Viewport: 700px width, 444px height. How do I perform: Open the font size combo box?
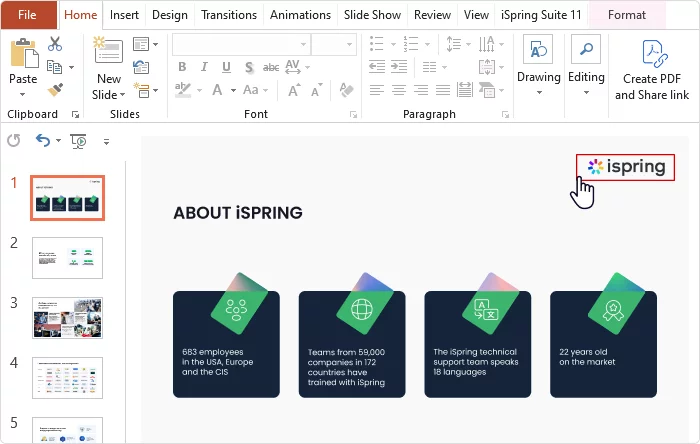[334, 44]
